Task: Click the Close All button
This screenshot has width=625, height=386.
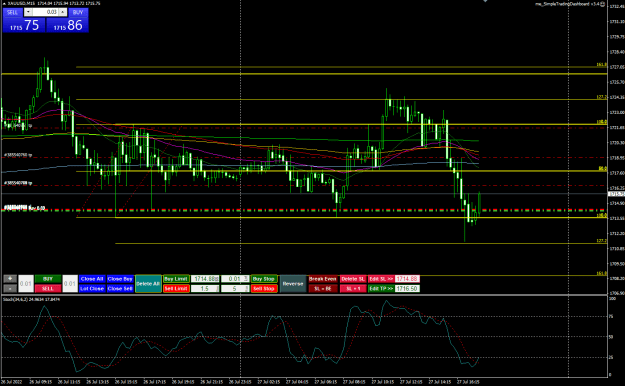Action: [x=92, y=279]
